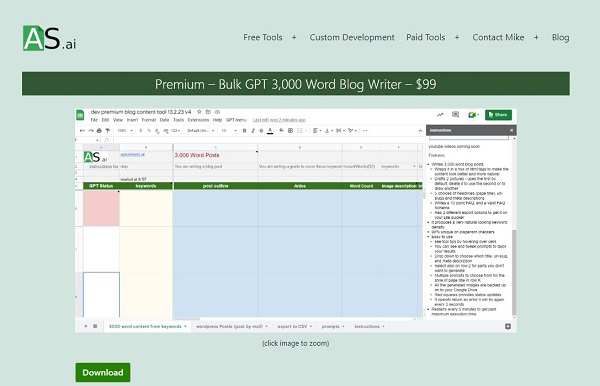This screenshot has height=386, width=600.
Task: Click the spreadsheet screenshot to zoom
Action: 296,220
